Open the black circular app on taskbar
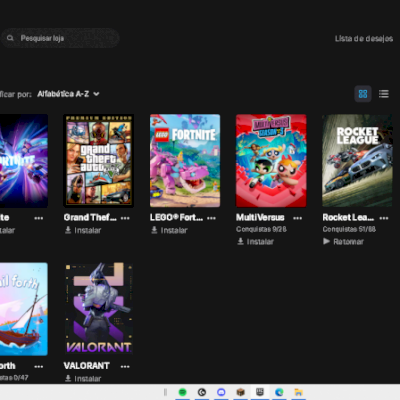Image resolution: width=400 pixels, height=400 pixels. point(202,392)
